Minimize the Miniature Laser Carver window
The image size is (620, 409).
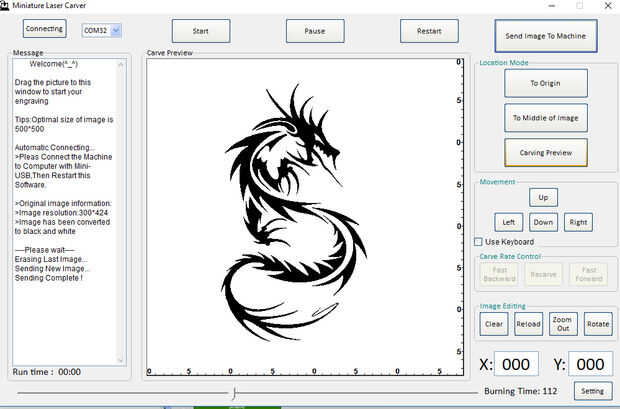(x=552, y=6)
